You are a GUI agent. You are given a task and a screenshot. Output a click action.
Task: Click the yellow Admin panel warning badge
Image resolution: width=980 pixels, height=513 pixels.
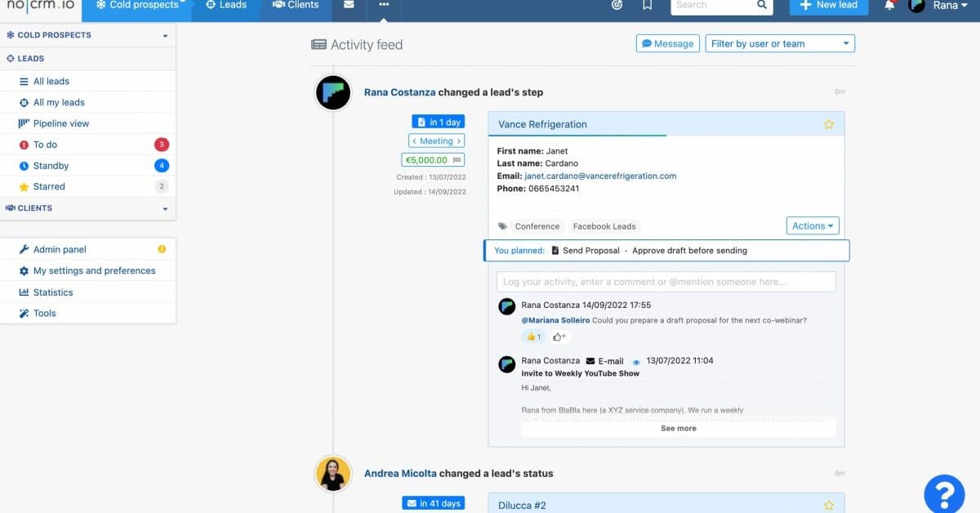point(162,249)
